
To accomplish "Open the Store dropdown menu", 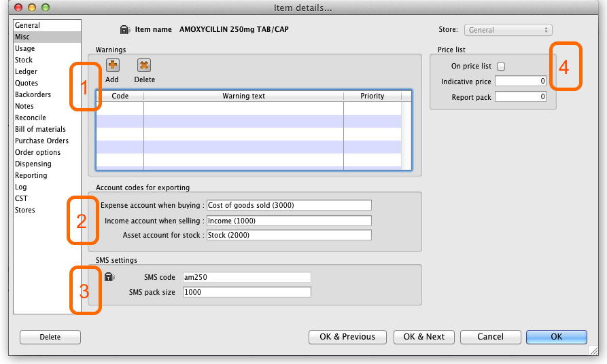I will pyautogui.click(x=508, y=30).
